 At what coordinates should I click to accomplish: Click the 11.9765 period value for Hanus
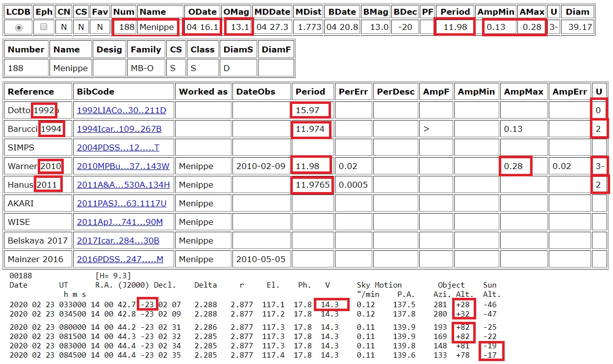312,185
